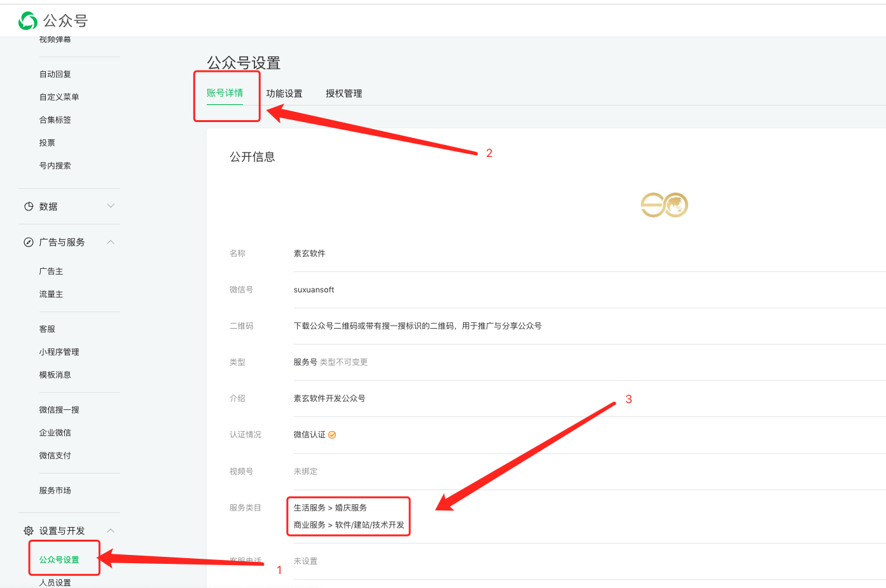Open 小程序管理 from the sidebar
The image size is (886, 588).
click(59, 352)
